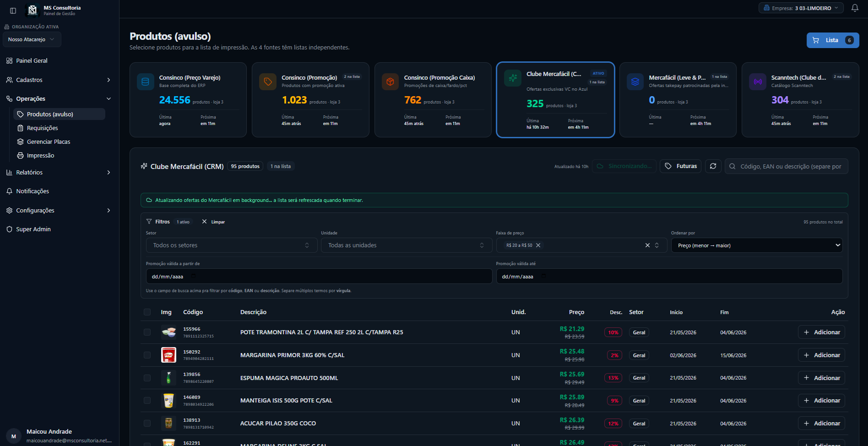Click the Consinco (Promoção Caixa) box icon

(x=390, y=82)
